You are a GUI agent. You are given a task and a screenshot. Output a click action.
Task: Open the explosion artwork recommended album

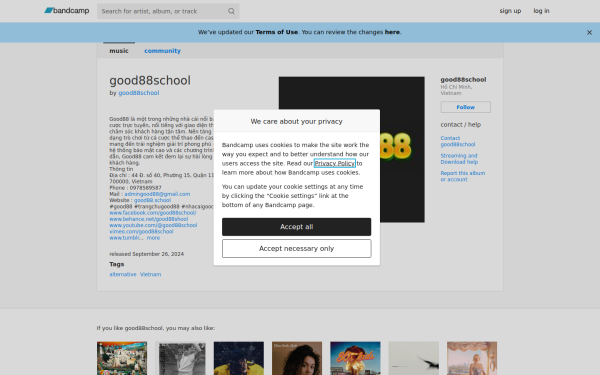click(355, 358)
